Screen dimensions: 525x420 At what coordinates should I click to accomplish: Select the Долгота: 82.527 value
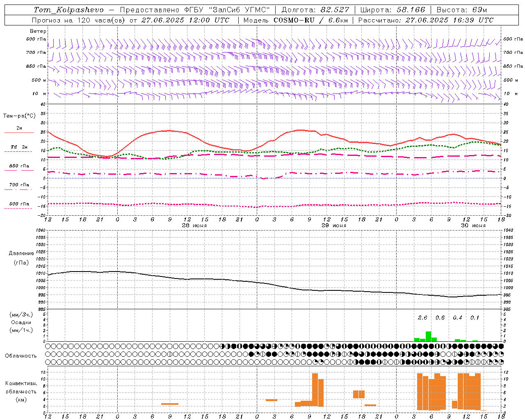(315, 10)
